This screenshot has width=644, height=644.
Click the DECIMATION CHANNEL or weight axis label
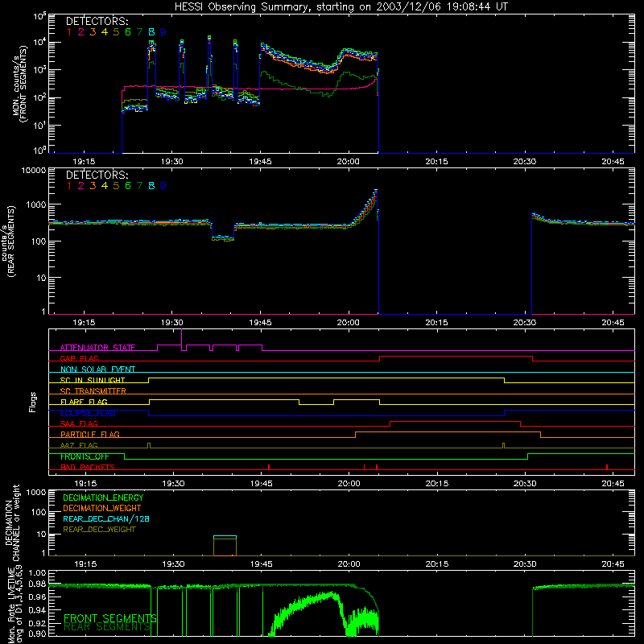click(x=13, y=522)
